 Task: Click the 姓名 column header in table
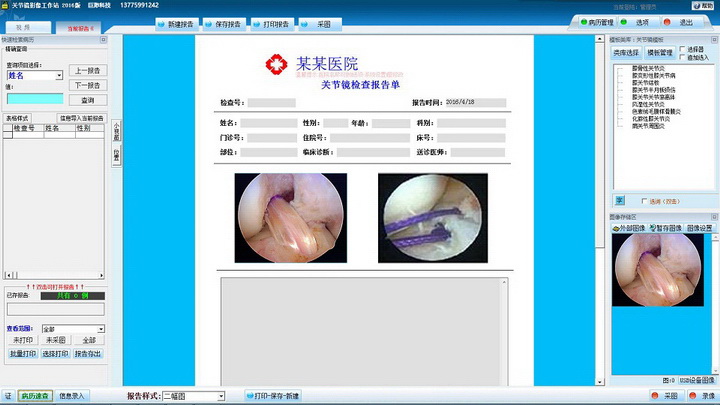click(59, 128)
